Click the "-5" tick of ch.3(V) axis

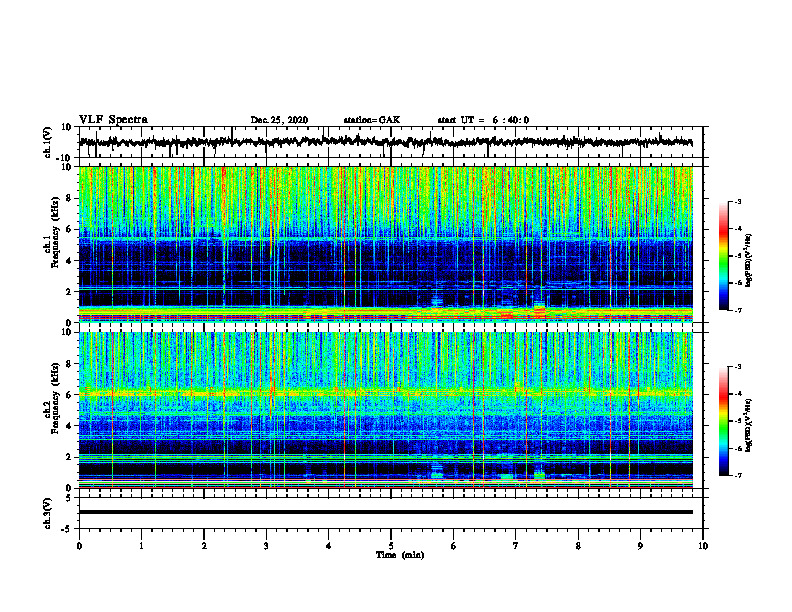point(67,529)
